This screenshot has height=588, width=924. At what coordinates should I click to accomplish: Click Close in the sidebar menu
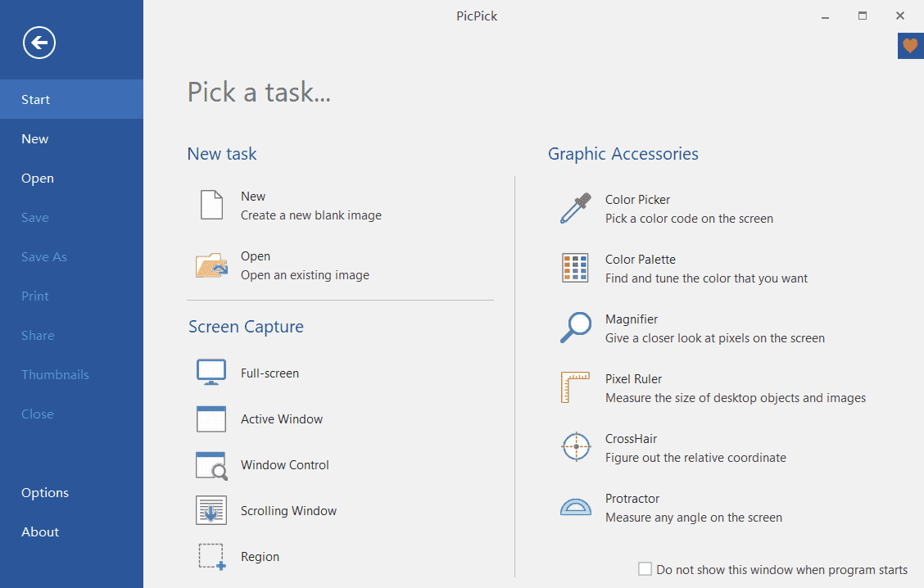71,414
